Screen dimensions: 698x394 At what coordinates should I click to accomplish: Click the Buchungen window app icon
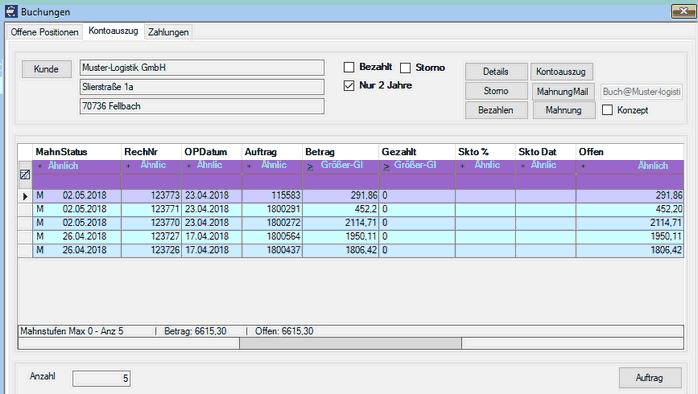(x=11, y=11)
